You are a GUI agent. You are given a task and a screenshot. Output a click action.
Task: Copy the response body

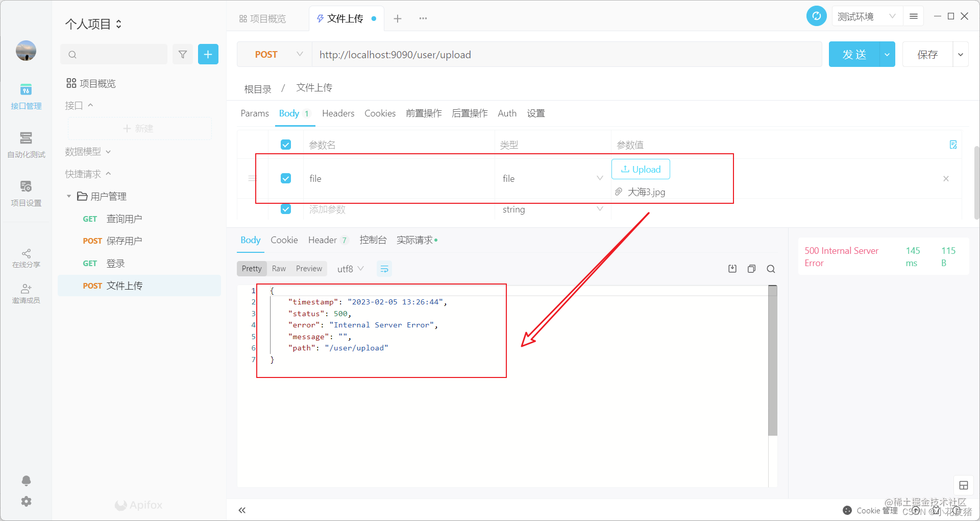(751, 269)
